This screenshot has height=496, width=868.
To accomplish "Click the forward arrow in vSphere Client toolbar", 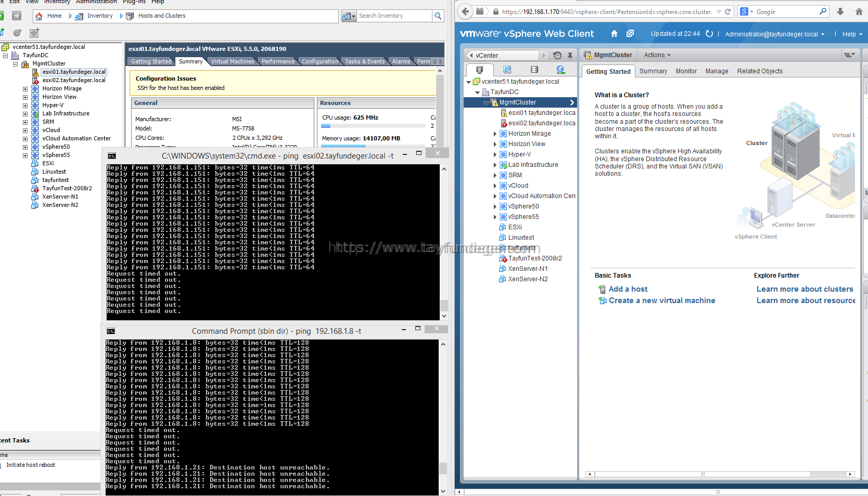I will coord(16,16).
